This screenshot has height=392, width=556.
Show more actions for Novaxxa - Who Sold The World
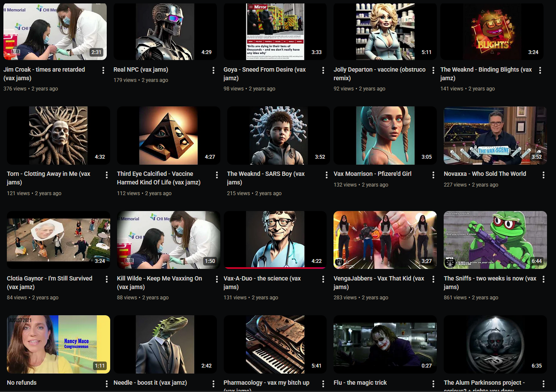[544, 175]
